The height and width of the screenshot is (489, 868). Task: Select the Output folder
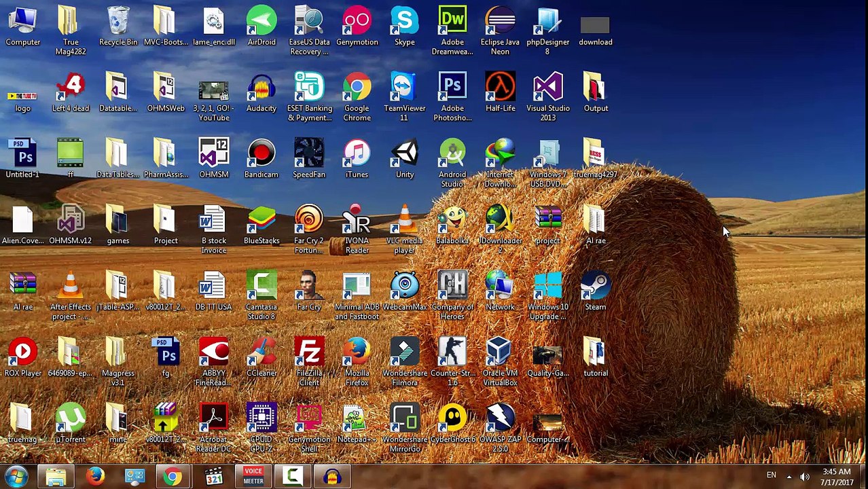pyautogui.click(x=596, y=93)
